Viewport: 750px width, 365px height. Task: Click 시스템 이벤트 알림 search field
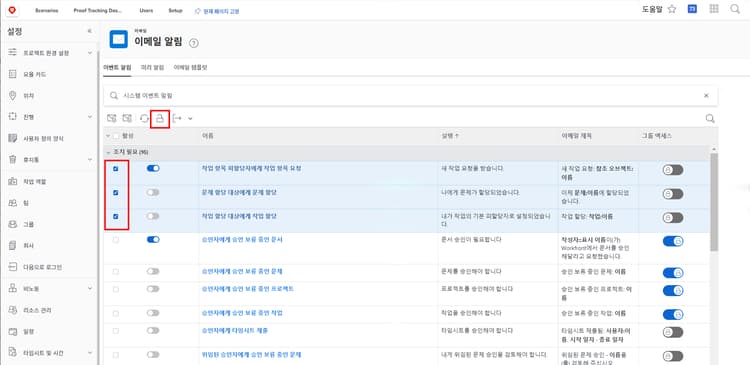tap(410, 96)
